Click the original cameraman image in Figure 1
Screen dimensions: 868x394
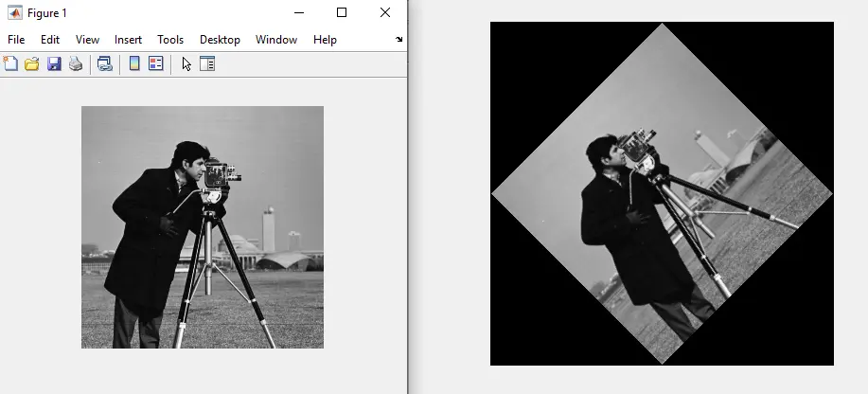point(203,227)
